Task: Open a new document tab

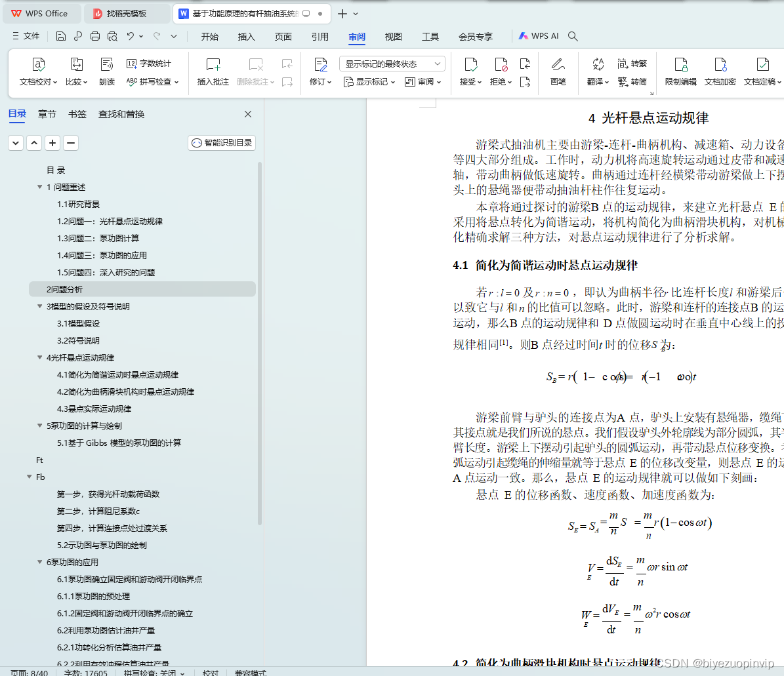Action: [342, 14]
